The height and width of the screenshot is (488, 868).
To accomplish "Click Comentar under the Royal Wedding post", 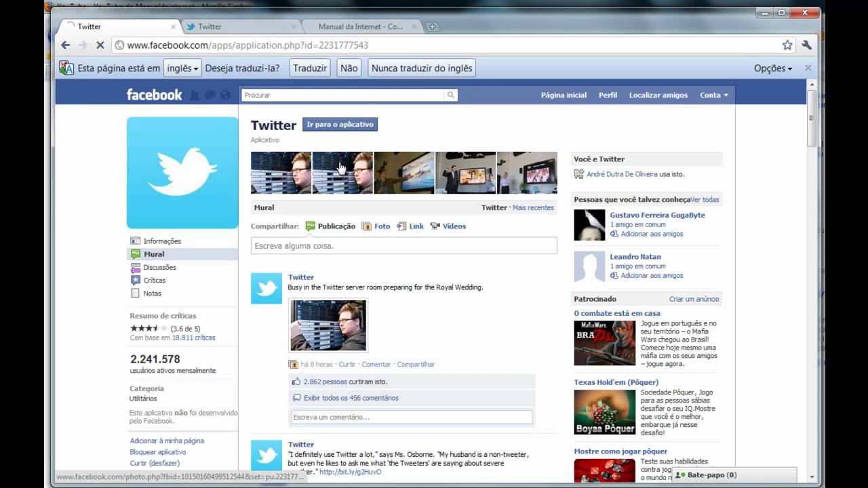I will tap(376, 364).
